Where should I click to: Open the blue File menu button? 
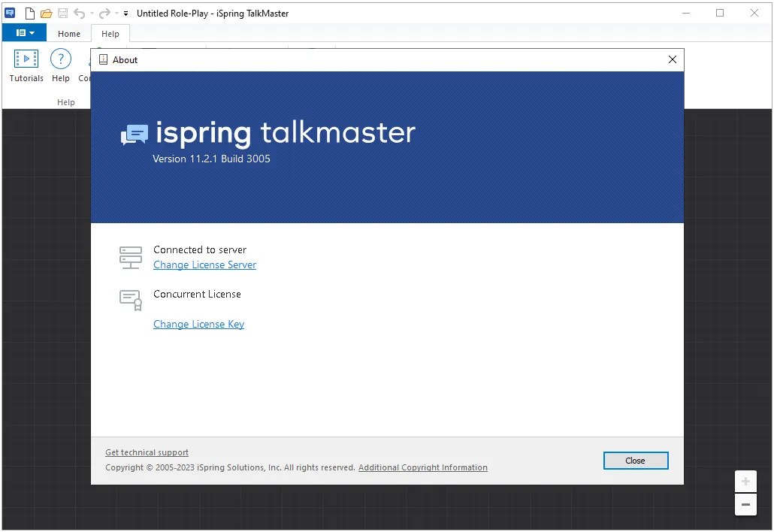[x=25, y=33]
